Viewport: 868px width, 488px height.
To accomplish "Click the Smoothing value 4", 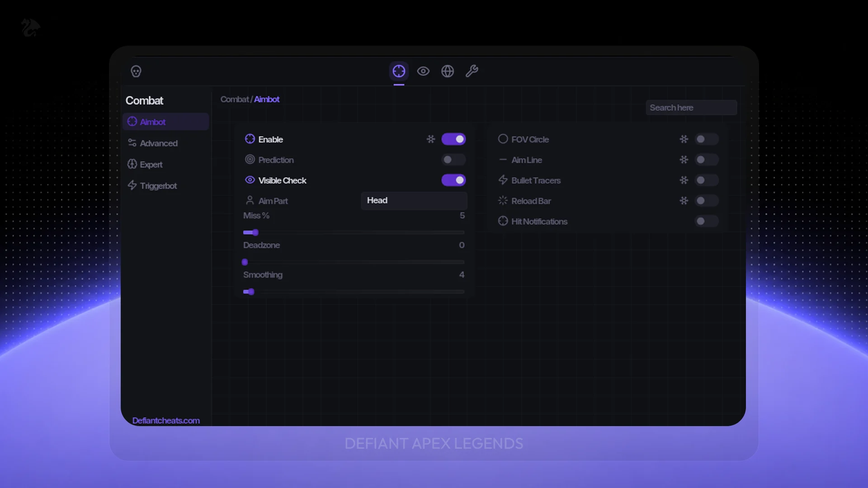I will [462, 275].
